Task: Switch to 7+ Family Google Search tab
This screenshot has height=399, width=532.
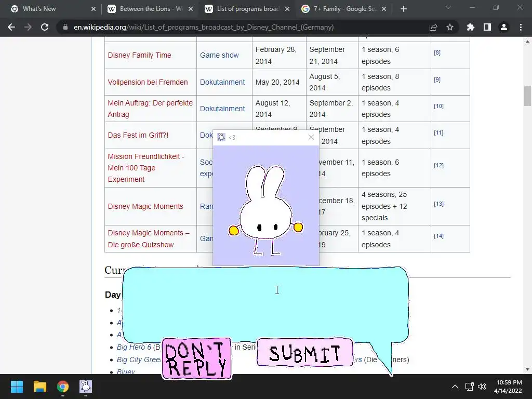Action: coord(343,9)
